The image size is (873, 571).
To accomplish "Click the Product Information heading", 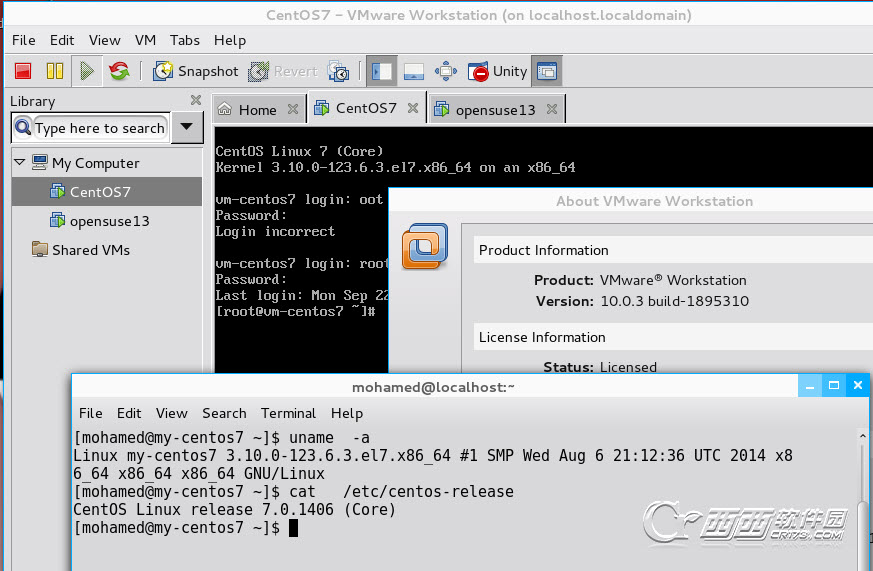I will (x=543, y=250).
